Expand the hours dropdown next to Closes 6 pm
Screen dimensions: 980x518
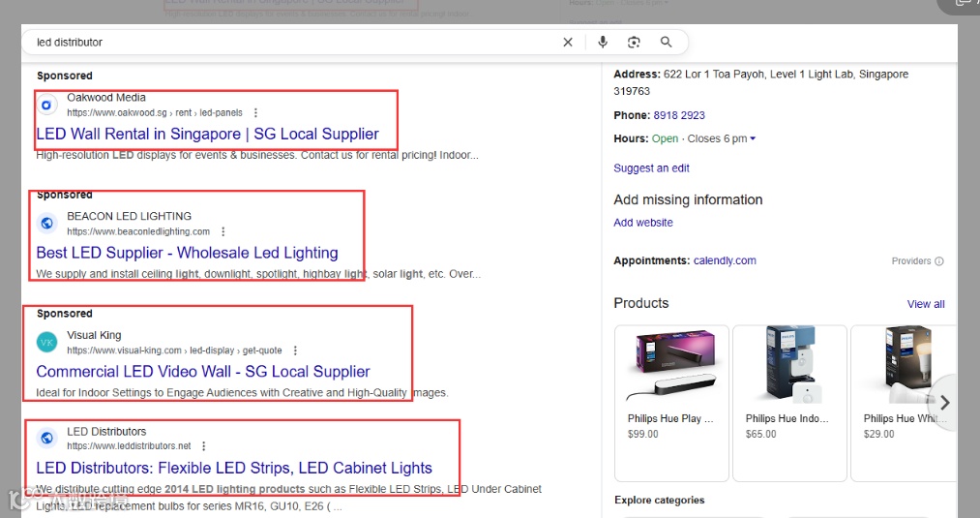(x=753, y=138)
